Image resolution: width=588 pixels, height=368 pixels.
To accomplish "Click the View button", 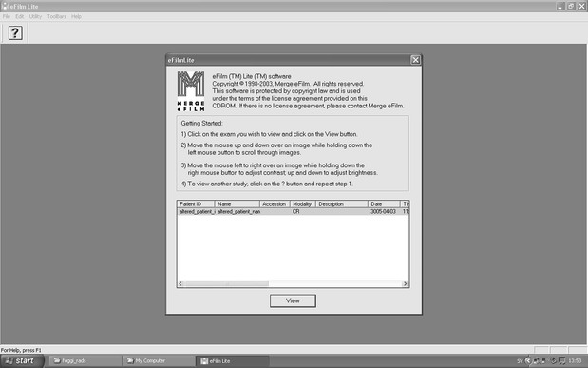I will pos(293,300).
